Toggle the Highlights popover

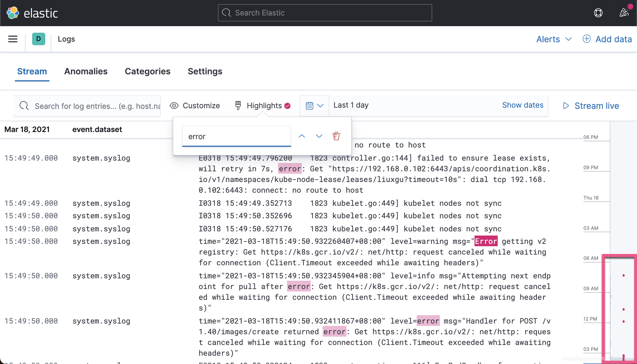pyautogui.click(x=263, y=106)
